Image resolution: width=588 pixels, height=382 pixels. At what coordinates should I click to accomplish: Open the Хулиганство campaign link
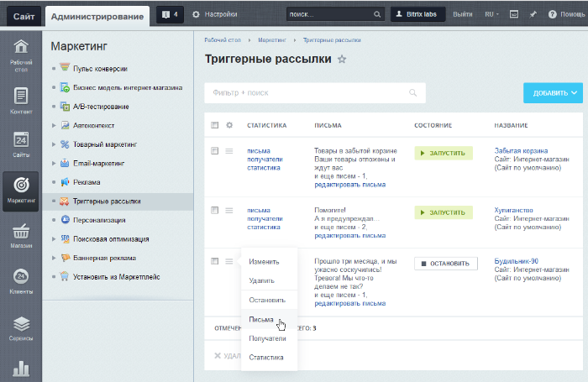[513, 210]
